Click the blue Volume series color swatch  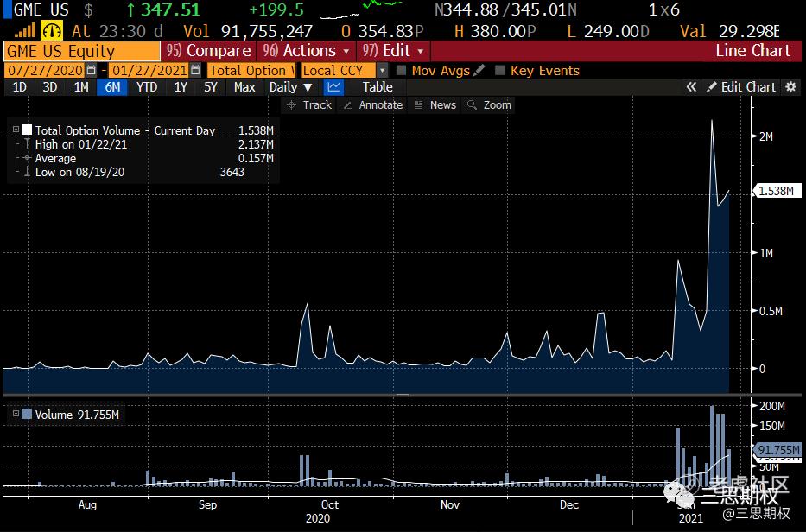click(x=27, y=414)
